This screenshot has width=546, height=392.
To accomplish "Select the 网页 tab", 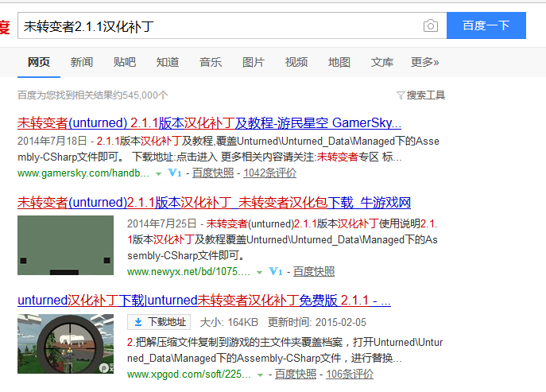I will click(39, 62).
